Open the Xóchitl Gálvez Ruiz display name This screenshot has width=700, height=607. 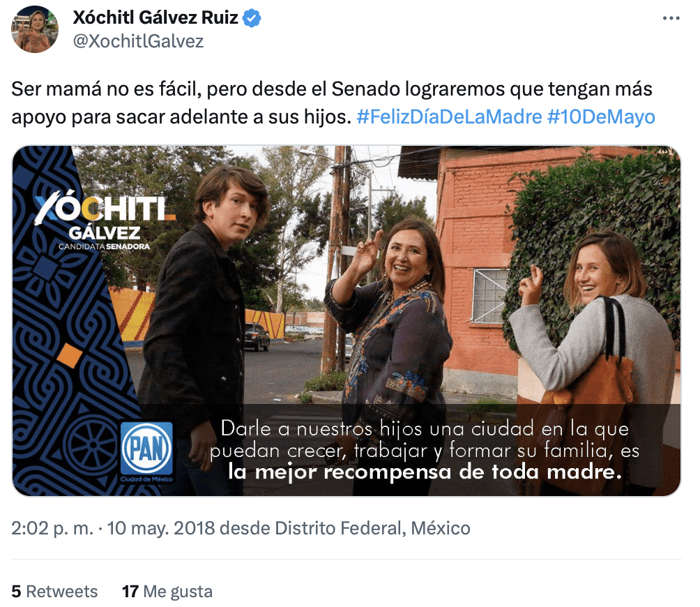pos(155,18)
